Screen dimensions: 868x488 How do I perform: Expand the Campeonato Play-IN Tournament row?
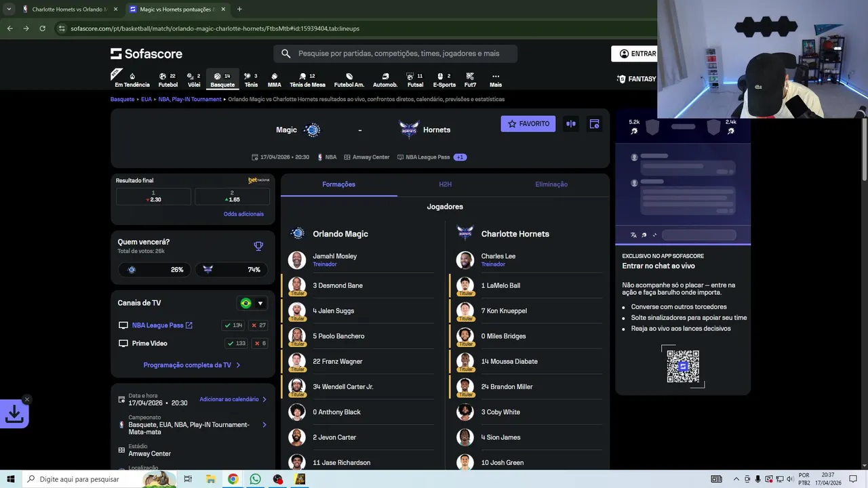pyautogui.click(x=193, y=425)
